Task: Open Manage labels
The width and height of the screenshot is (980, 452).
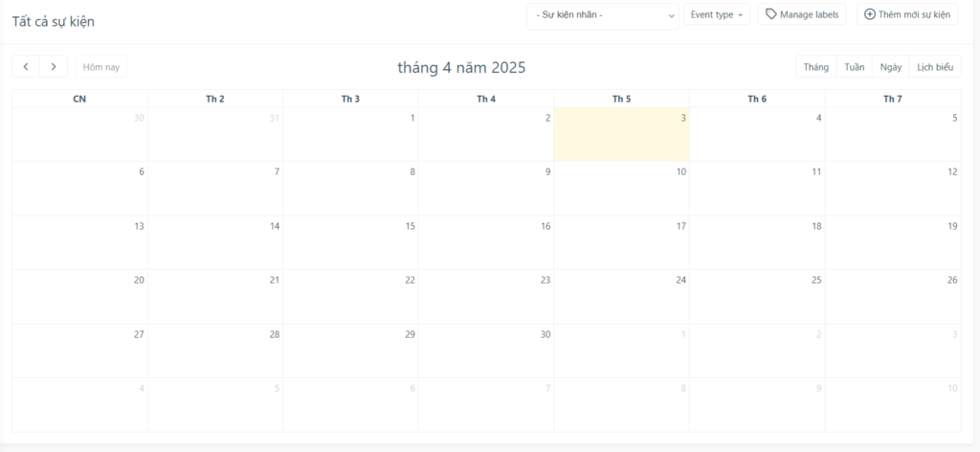Action: (x=802, y=14)
